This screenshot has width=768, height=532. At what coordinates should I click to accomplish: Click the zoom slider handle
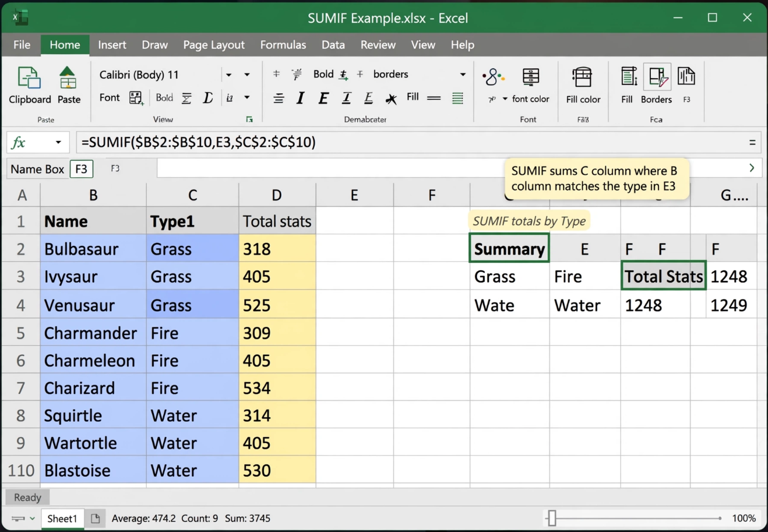click(x=552, y=517)
